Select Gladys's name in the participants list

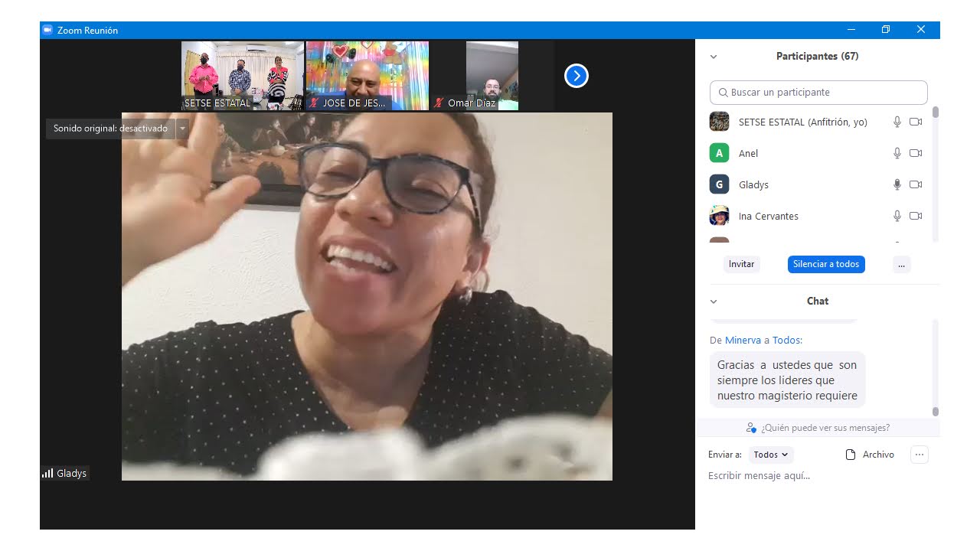click(753, 185)
